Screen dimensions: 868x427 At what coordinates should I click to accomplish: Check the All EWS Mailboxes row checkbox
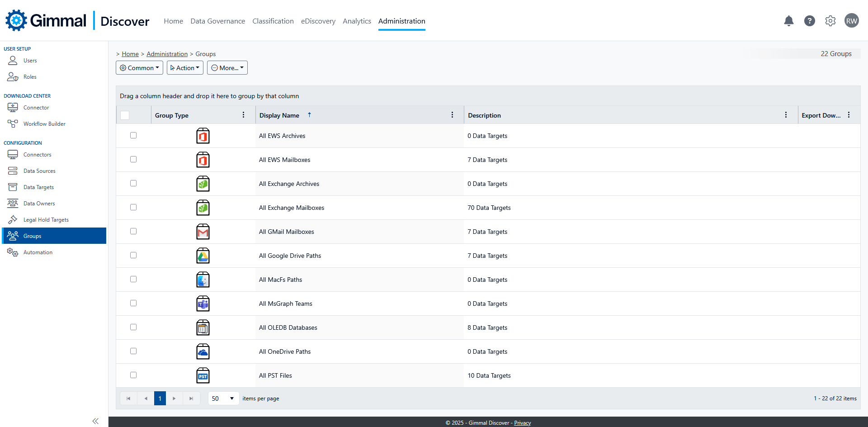[x=133, y=159]
